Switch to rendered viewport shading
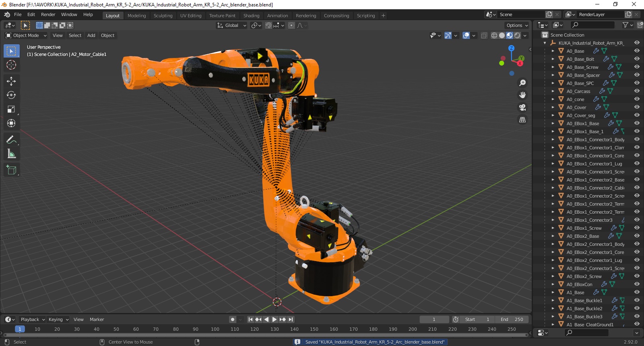The height and width of the screenshot is (346, 644). 517,35
